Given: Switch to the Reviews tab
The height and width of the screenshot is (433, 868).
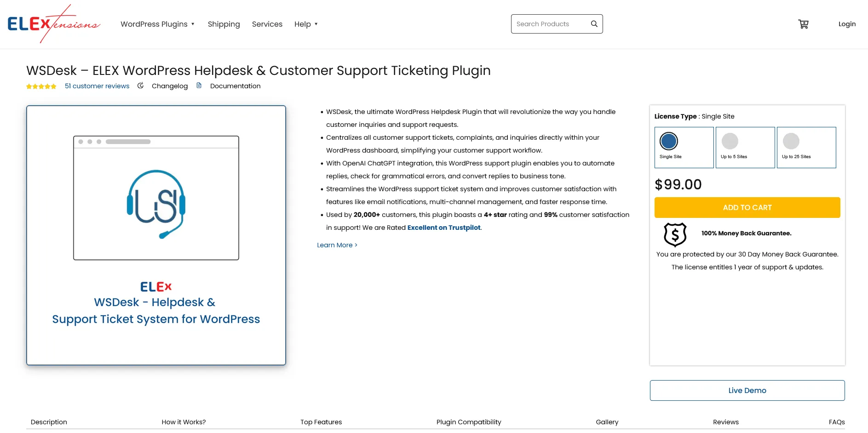Looking at the screenshot, I should pos(726,422).
